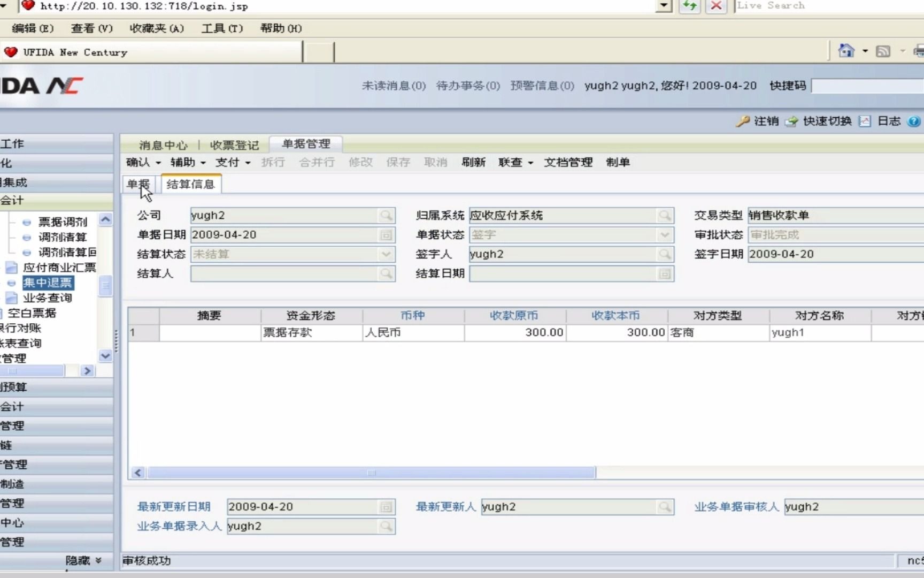Open calendar icon of 单据日期 field

coord(386,235)
